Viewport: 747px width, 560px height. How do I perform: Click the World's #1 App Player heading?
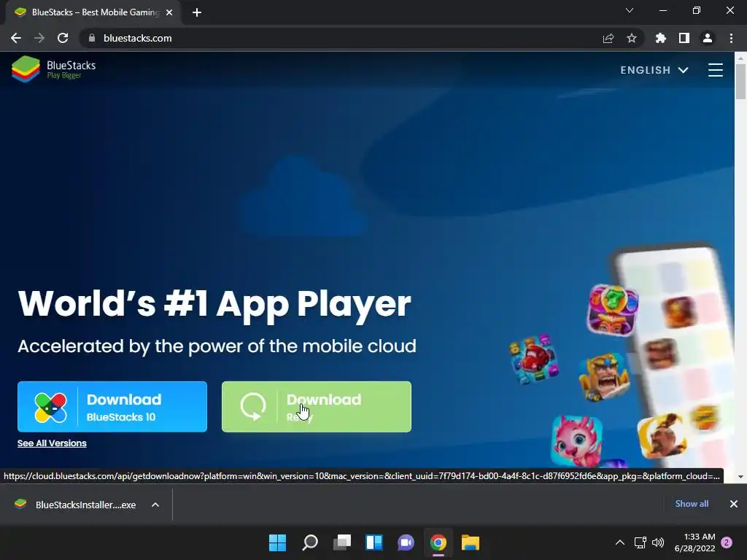[x=214, y=304]
